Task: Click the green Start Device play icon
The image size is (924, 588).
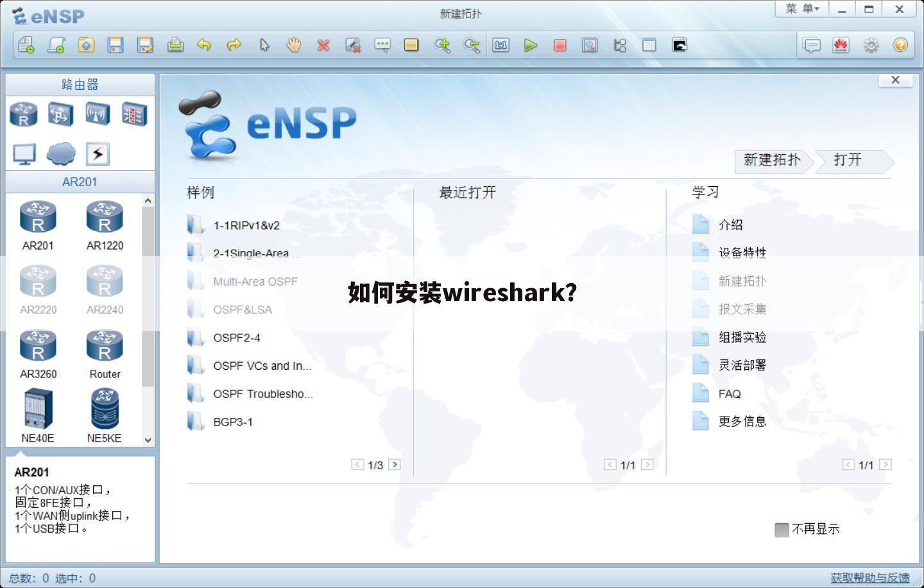Action: [x=531, y=45]
